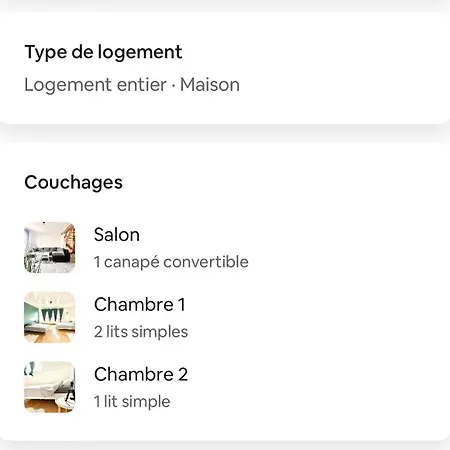Click the '2 lits simples' text
This screenshot has width=450, height=450.
[x=141, y=332]
